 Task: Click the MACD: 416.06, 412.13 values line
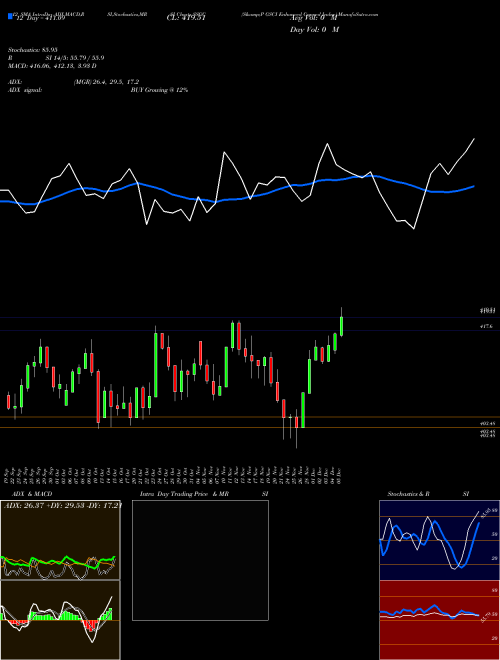pos(52,66)
